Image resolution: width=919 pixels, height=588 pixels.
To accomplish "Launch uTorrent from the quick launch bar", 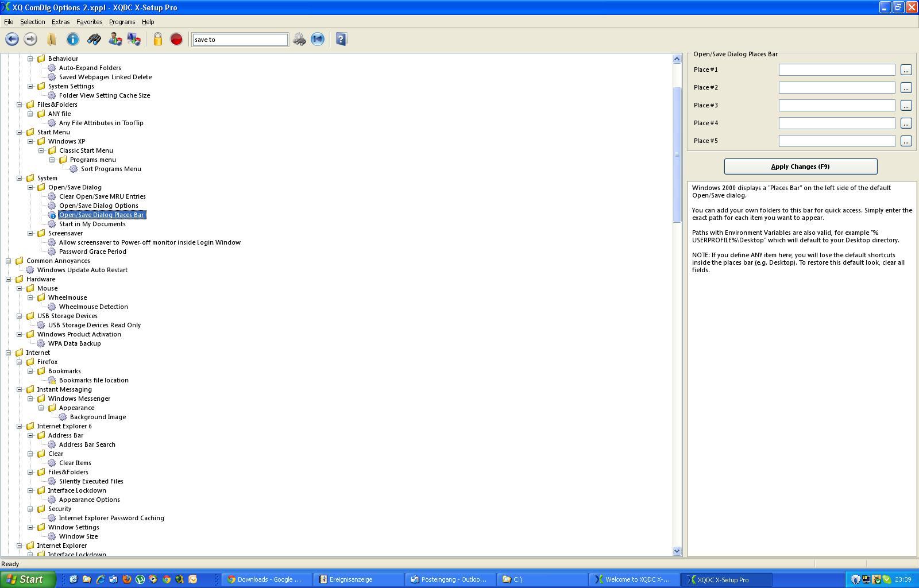I will coord(140,579).
